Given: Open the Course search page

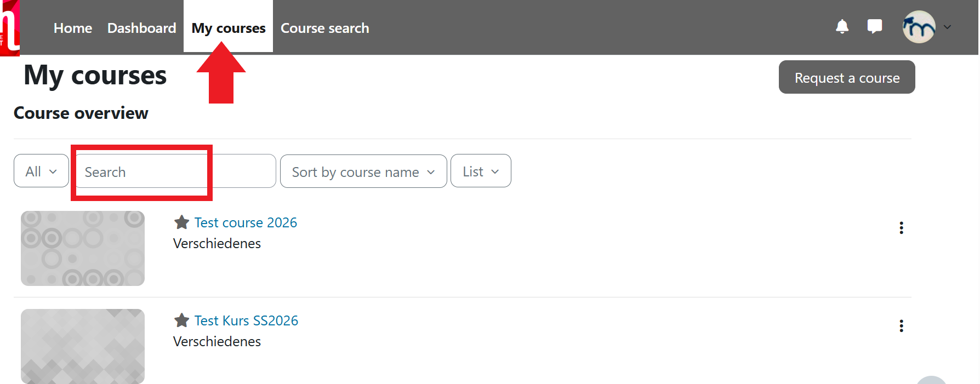Looking at the screenshot, I should coord(324,28).
